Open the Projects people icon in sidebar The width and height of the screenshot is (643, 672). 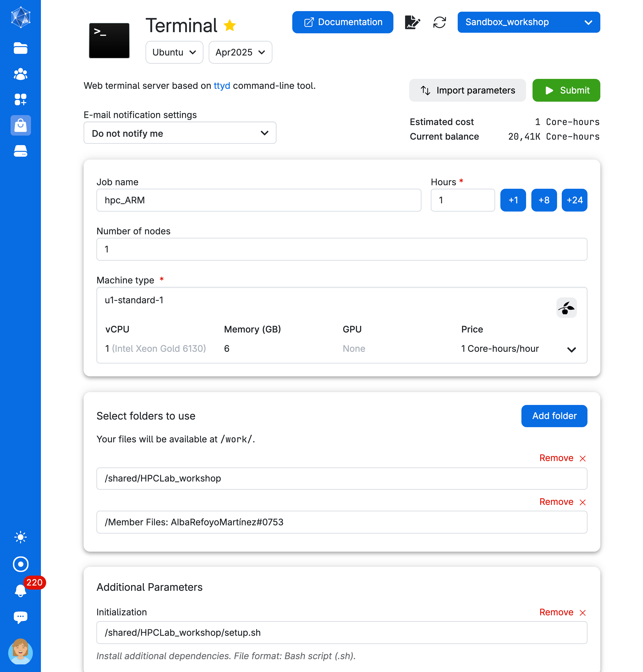click(x=20, y=74)
